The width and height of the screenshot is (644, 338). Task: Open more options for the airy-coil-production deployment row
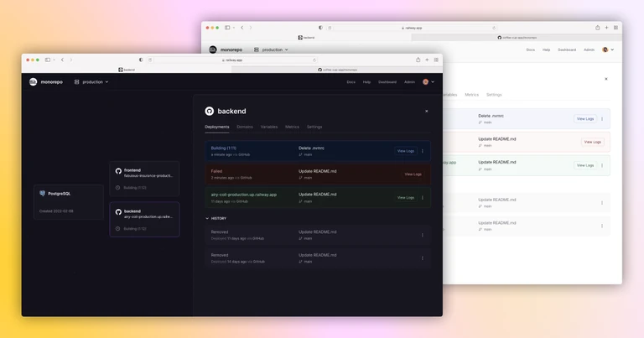click(423, 198)
